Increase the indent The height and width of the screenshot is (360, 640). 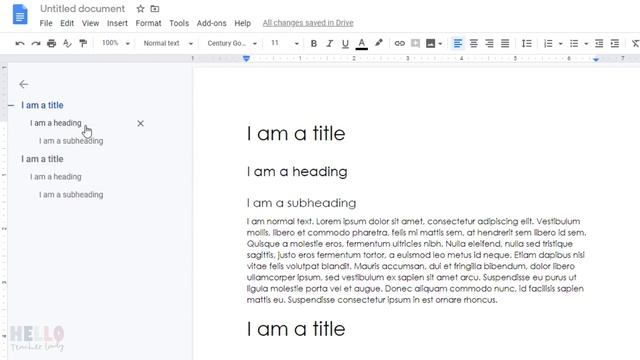(615, 43)
